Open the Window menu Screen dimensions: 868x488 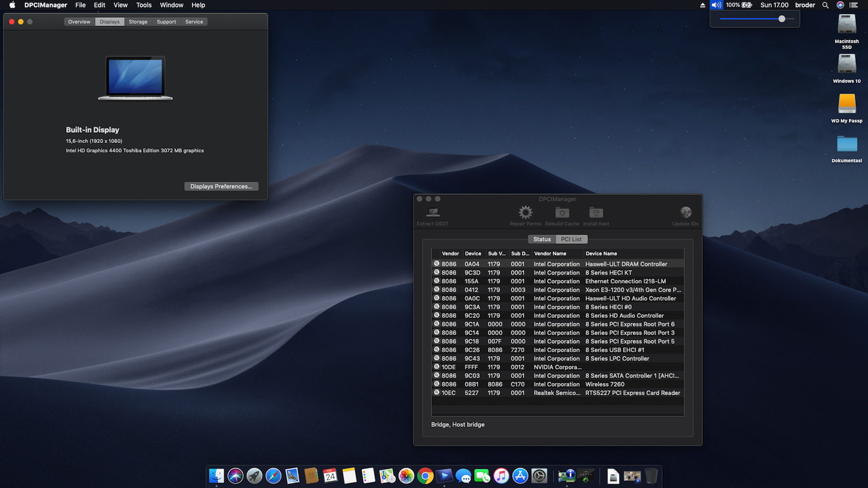coord(172,5)
